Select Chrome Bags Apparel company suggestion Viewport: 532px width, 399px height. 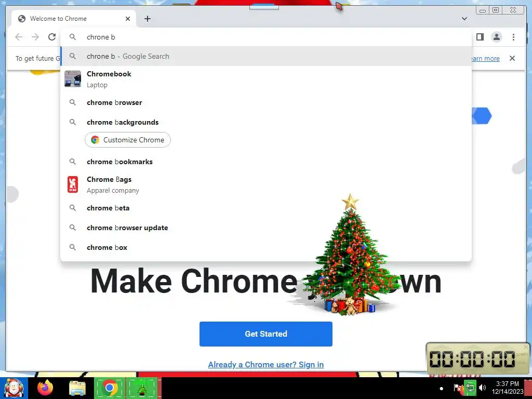coord(266,184)
